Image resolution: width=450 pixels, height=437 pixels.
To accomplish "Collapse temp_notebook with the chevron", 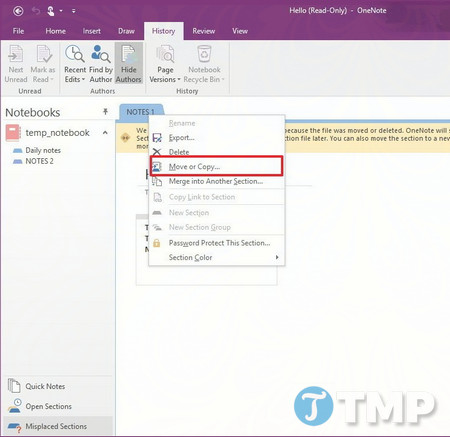I will pos(105,133).
